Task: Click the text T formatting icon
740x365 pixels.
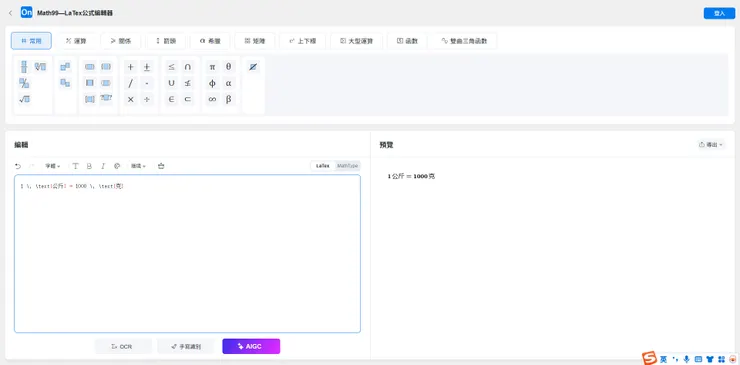Action: click(x=76, y=166)
